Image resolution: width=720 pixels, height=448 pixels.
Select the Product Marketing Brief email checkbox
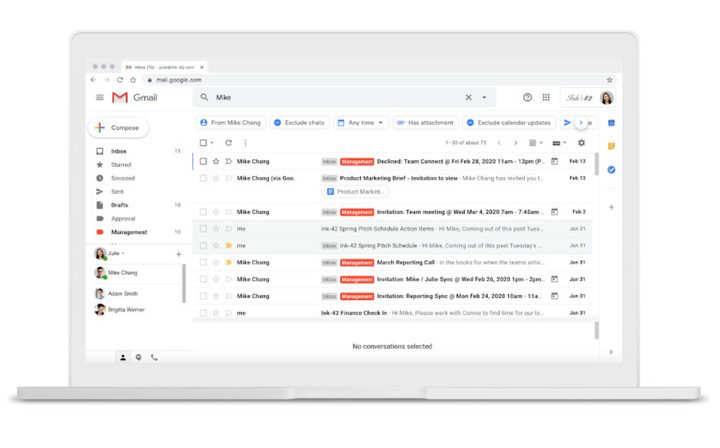[x=203, y=178]
